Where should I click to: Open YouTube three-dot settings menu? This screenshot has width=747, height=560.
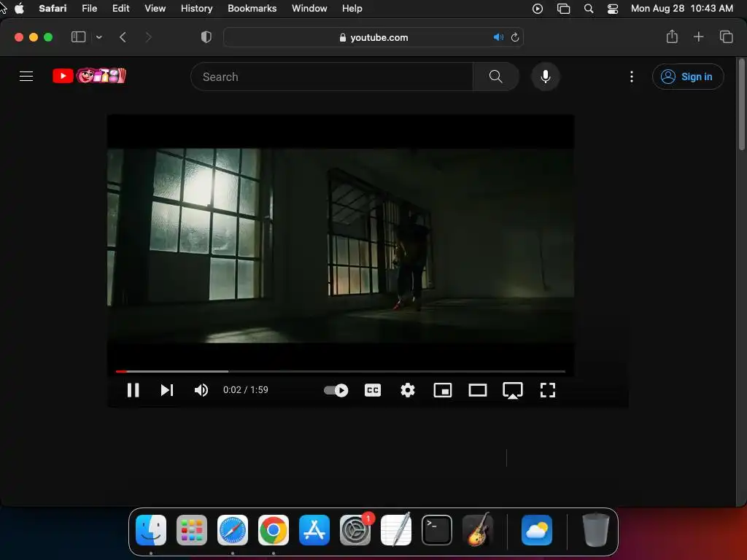click(632, 77)
